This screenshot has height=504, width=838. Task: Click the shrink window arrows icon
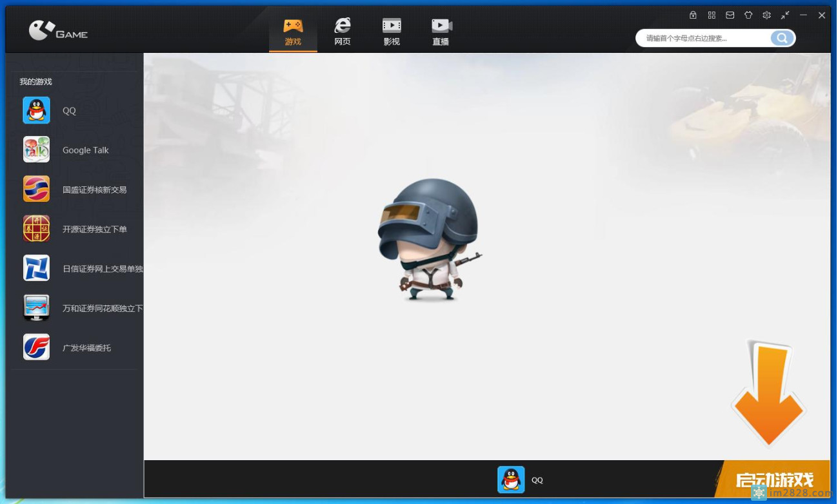click(x=785, y=15)
